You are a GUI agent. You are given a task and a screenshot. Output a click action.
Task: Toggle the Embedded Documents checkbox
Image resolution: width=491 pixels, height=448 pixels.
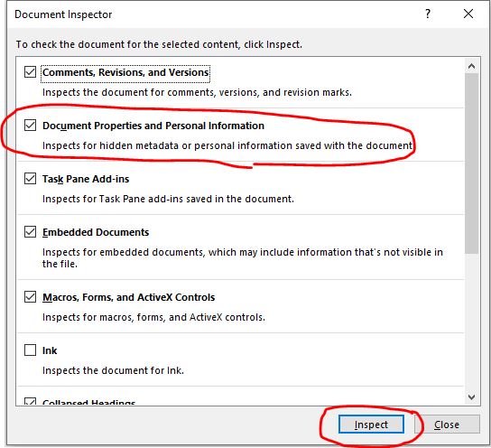click(x=30, y=232)
